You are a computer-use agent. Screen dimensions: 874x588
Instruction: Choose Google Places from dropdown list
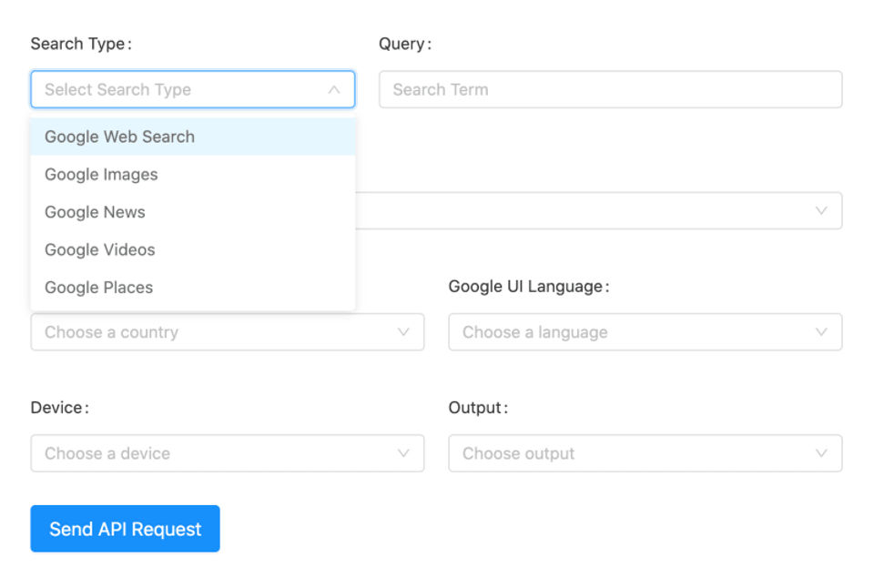(x=192, y=288)
